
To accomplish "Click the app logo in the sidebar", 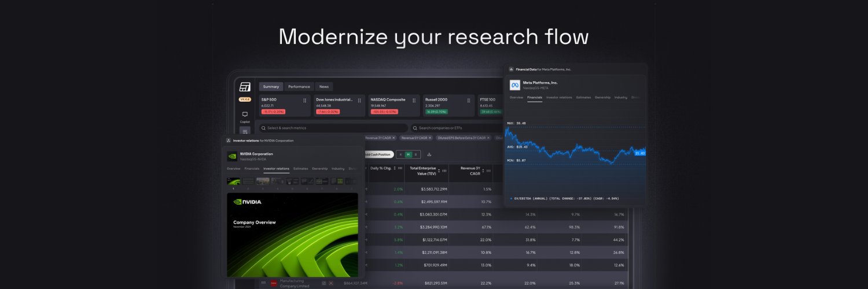I will [245, 87].
